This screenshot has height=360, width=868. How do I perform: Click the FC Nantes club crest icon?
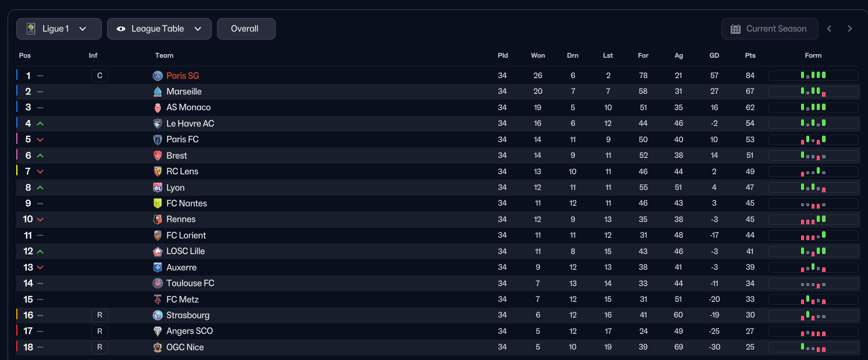point(158,203)
